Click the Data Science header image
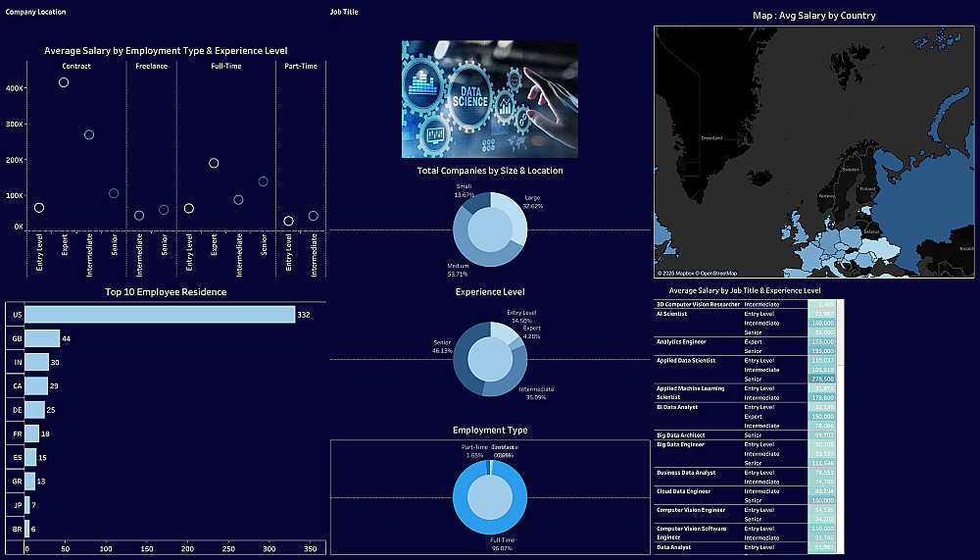The width and height of the screenshot is (980, 560). 489,99
